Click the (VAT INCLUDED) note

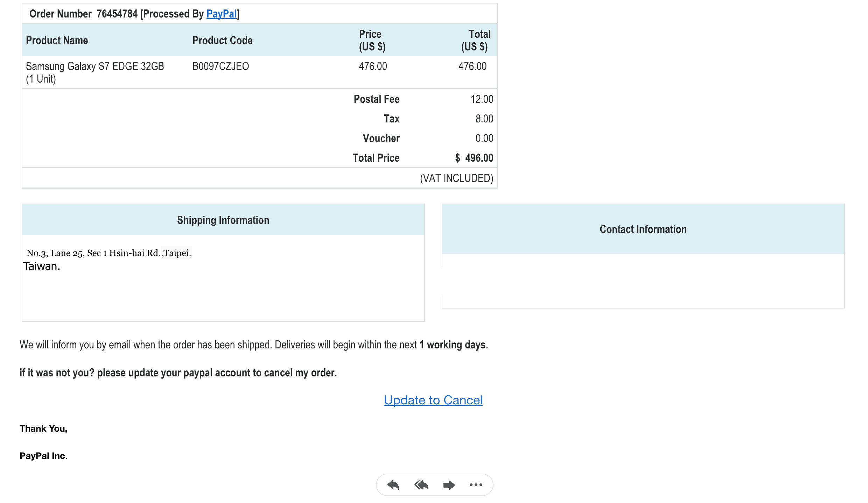pyautogui.click(x=456, y=178)
